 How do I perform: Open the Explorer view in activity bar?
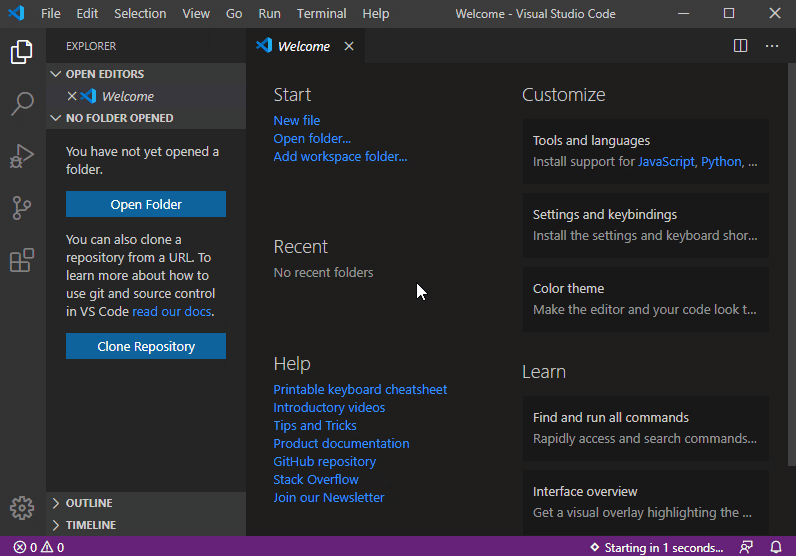click(x=22, y=52)
